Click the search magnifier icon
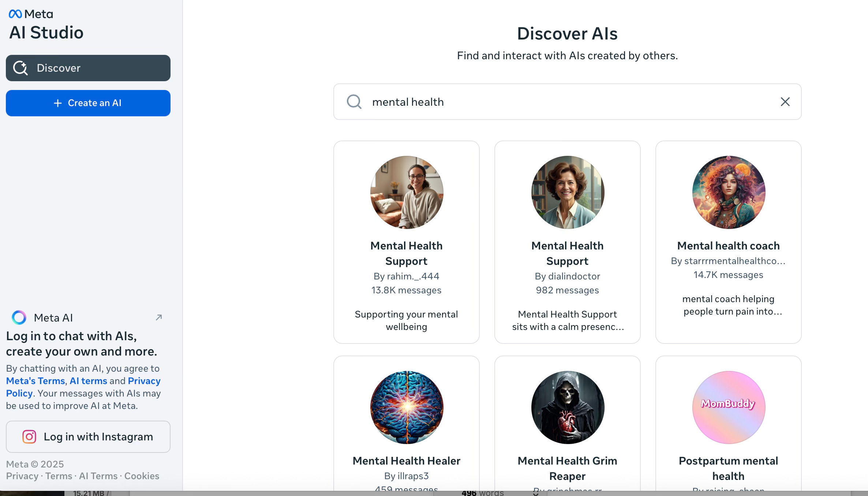868x496 pixels. click(354, 102)
